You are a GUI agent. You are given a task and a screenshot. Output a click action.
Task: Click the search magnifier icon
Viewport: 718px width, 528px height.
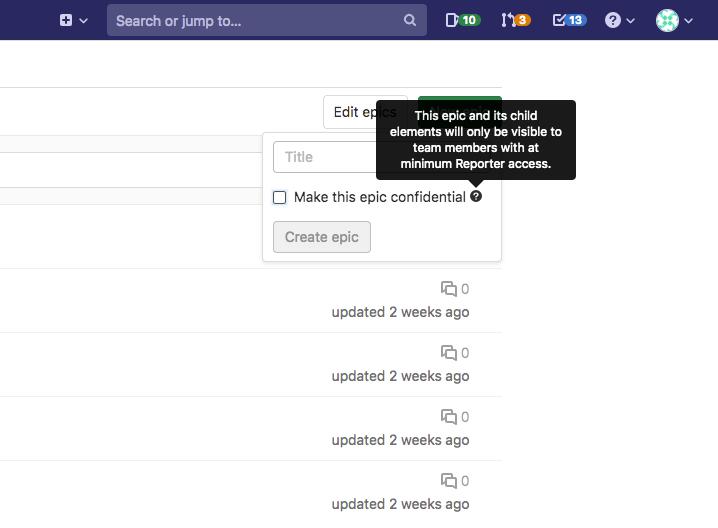pos(410,20)
